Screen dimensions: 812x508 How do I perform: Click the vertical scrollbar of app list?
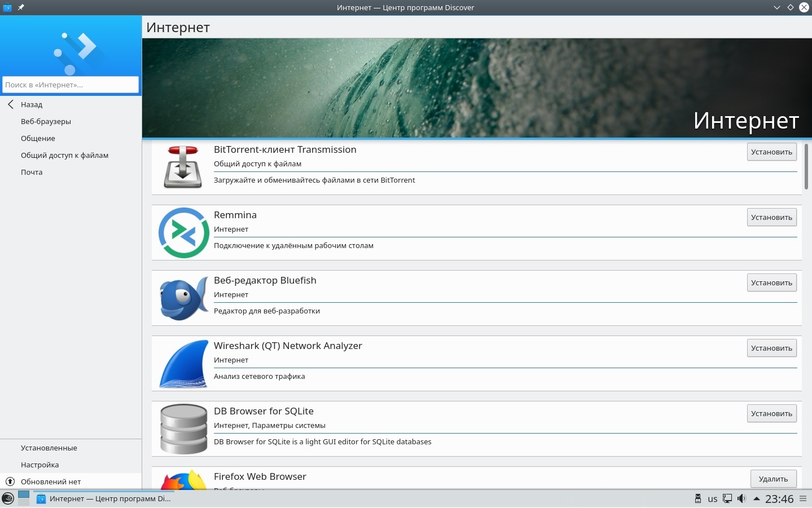click(x=806, y=166)
